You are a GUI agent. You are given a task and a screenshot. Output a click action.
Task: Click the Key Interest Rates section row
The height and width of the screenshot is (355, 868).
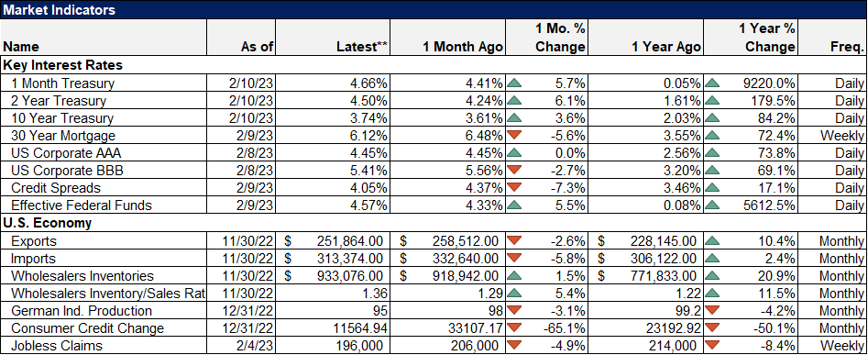coord(434,65)
